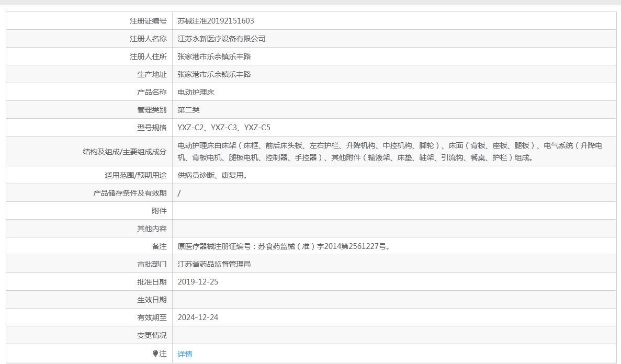This screenshot has width=621, height=364.
Task: Open the 详情 link
Action: [x=185, y=354]
